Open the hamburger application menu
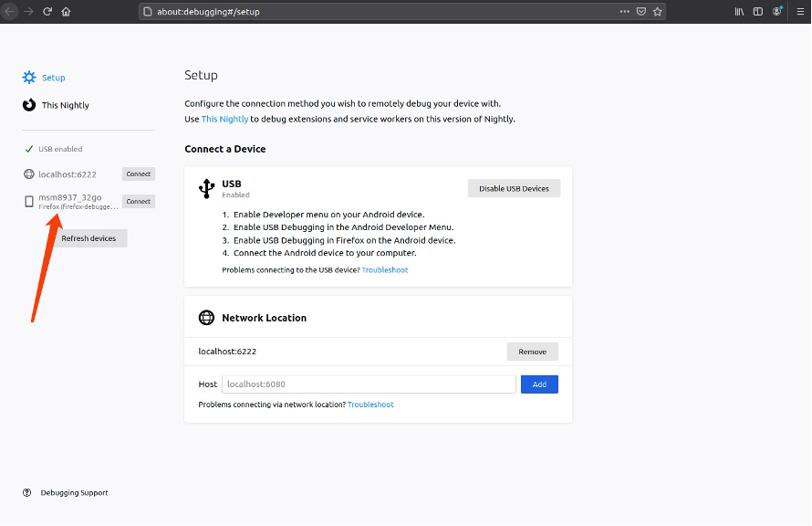This screenshot has width=812, height=526. [799, 12]
